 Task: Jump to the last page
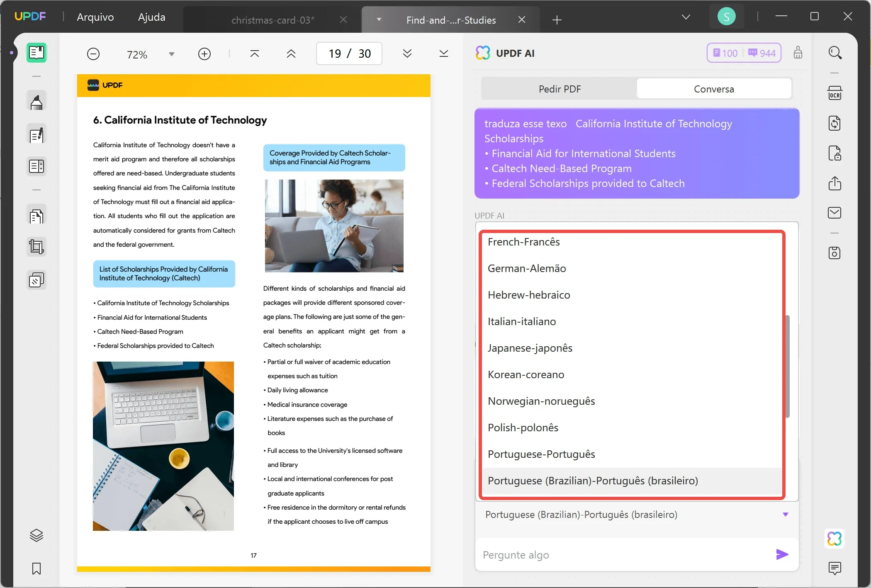click(444, 53)
